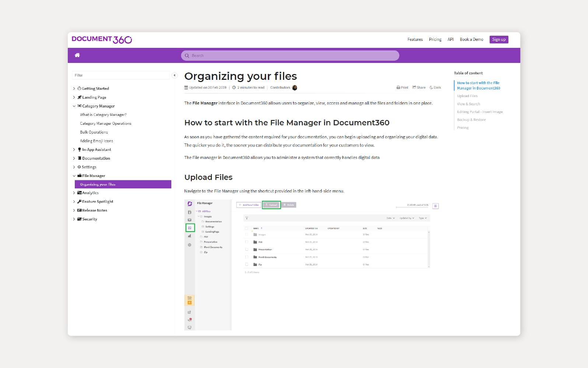Click the clock icon by read time
This screenshot has height=368, width=588.
tap(234, 88)
